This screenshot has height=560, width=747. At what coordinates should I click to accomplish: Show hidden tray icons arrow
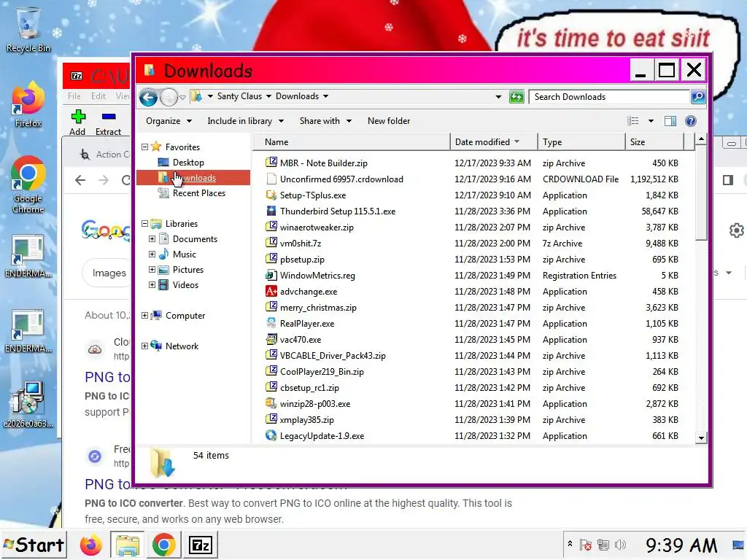570,544
